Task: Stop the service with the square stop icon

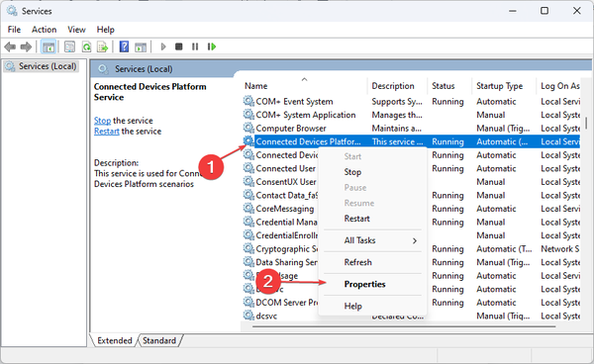Action: [x=179, y=46]
